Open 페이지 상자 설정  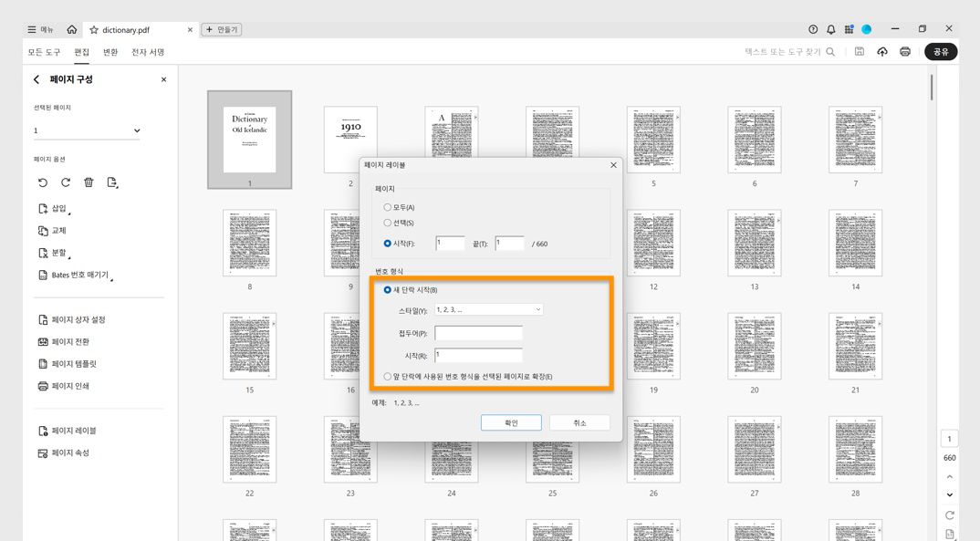pyautogui.click(x=72, y=320)
